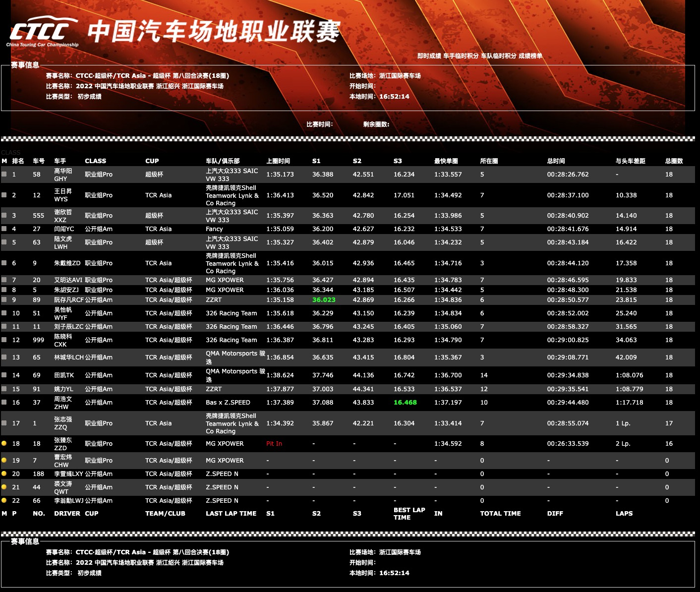
Task: Click the 车号 column header
Action: tap(39, 161)
